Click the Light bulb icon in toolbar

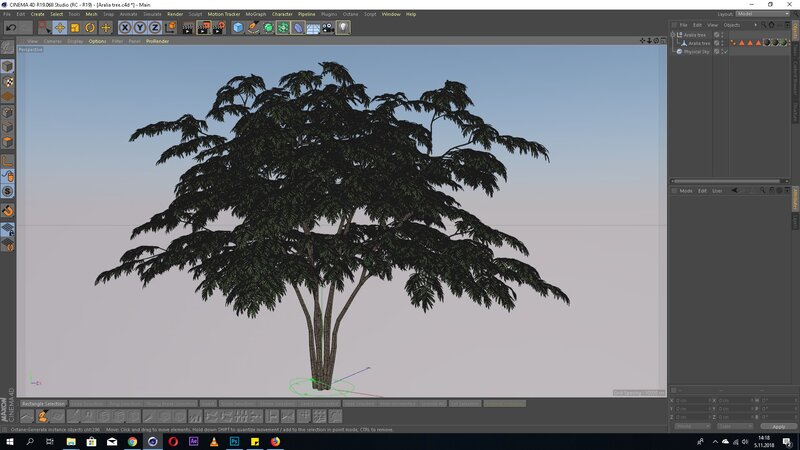[x=343, y=28]
